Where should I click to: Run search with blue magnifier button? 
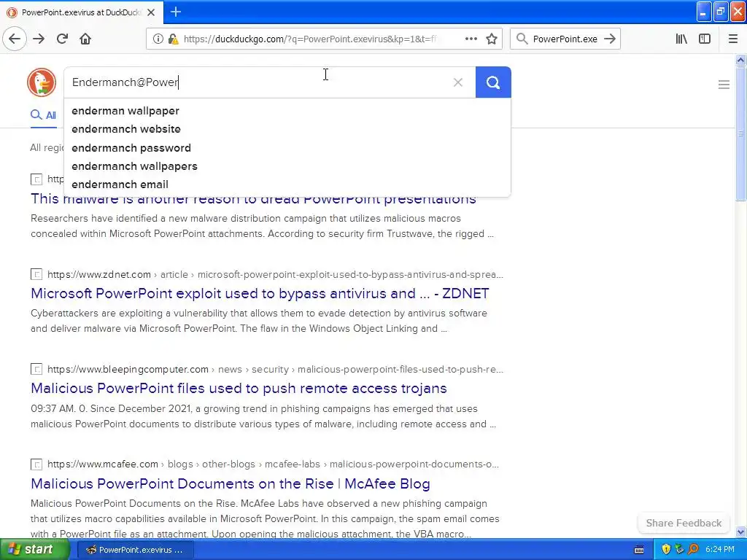pos(493,82)
